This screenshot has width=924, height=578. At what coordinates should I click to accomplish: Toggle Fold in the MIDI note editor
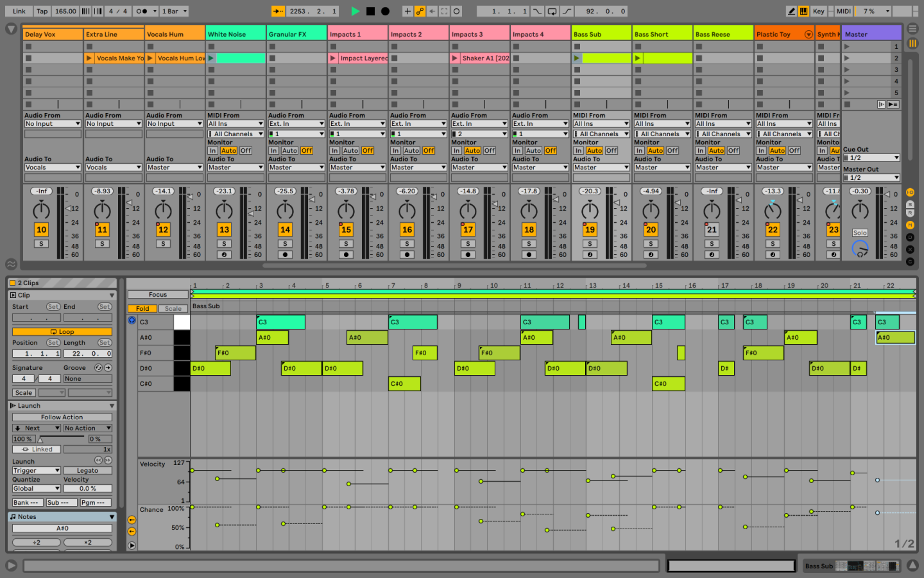coord(141,308)
